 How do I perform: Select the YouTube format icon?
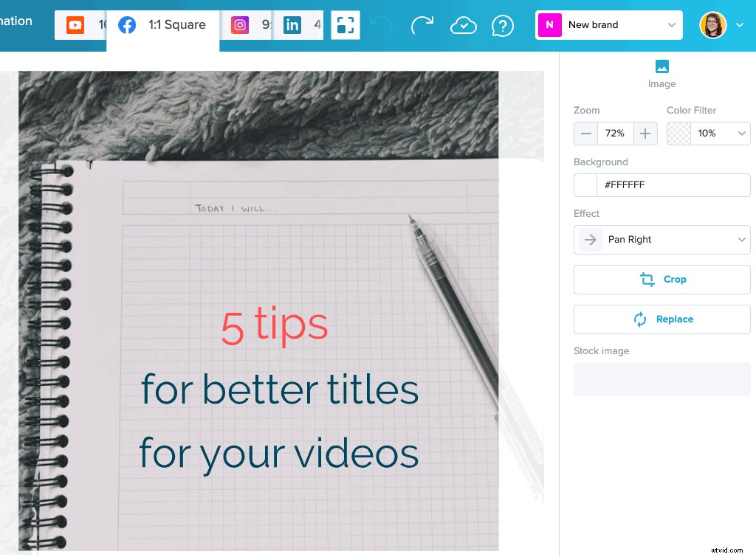point(75,24)
